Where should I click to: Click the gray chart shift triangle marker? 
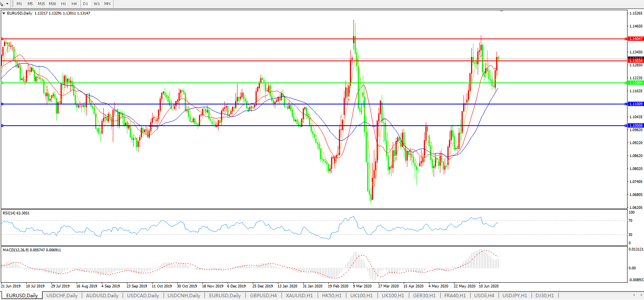(501, 11)
